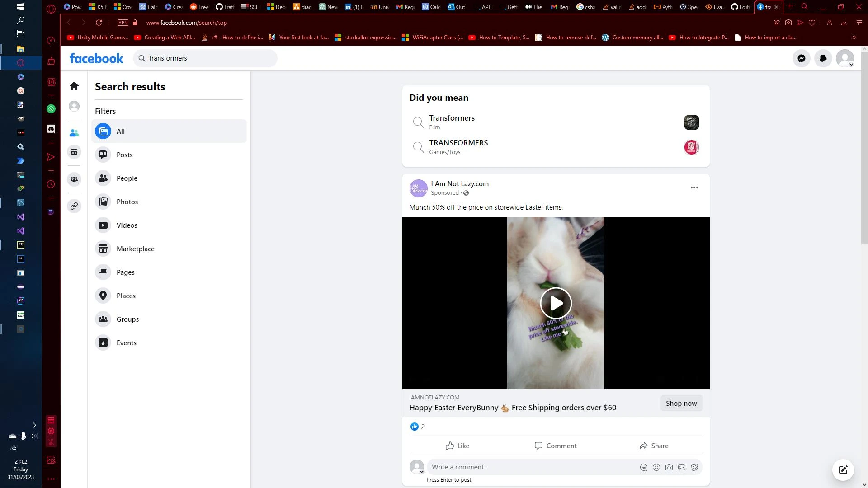The width and height of the screenshot is (868, 488).
Task: Open the emoji picker in the comment box
Action: 656,468
